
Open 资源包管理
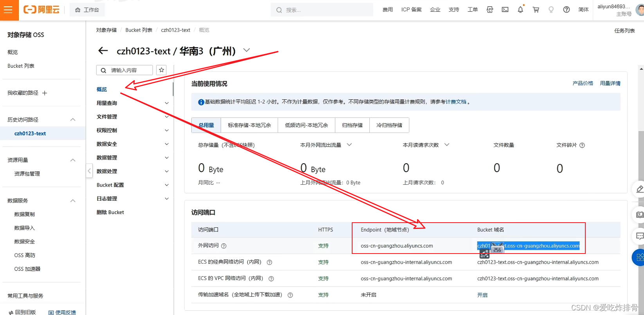pos(27,174)
